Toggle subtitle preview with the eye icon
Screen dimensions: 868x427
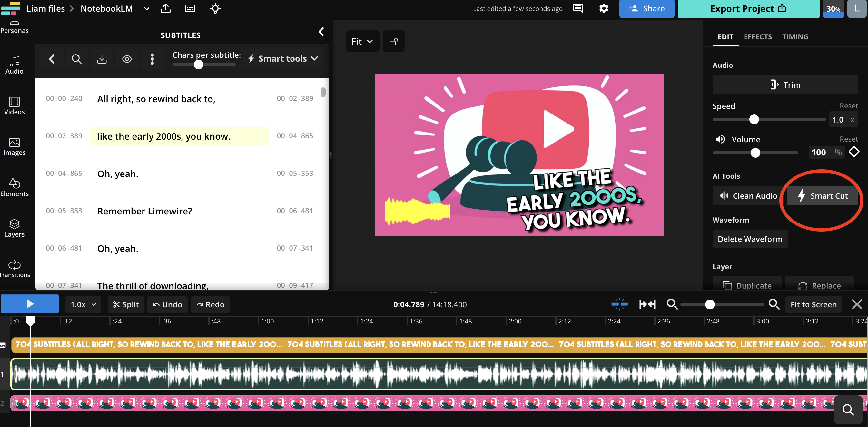point(127,59)
